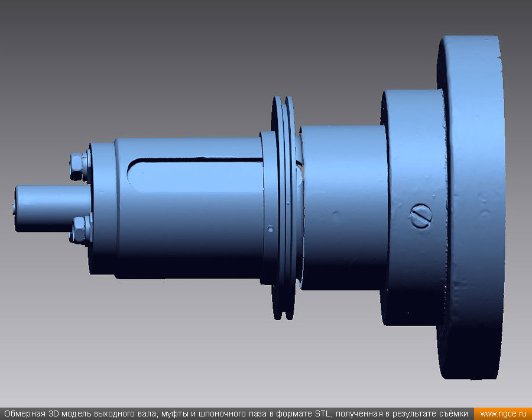Click the caption starting "Обмерная 3D модель выходного вала"
Screen dimensions: 532x420
(236, 414)
